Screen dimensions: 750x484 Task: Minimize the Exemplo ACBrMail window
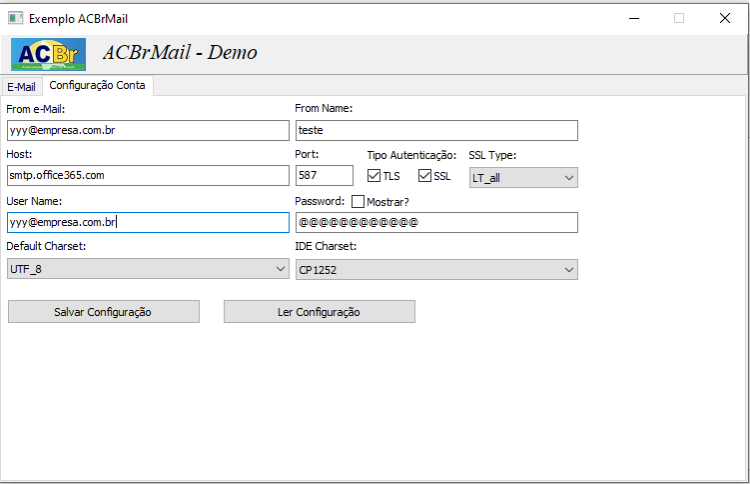(634, 18)
